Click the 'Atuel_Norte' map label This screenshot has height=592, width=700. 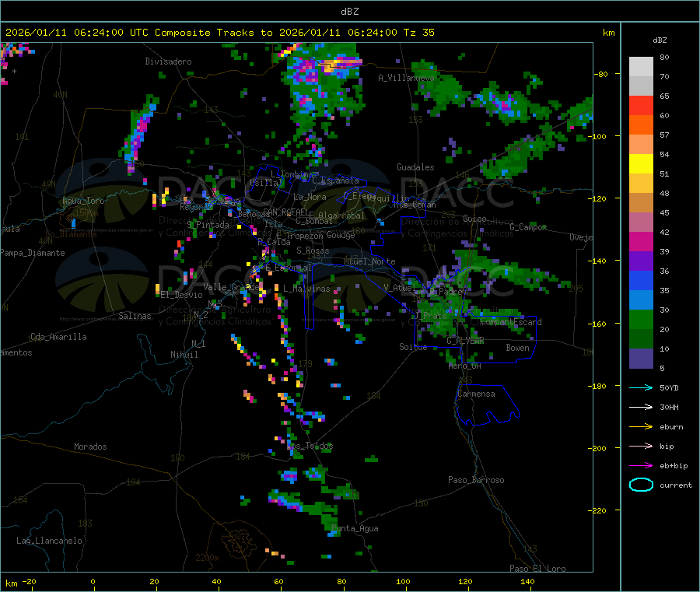369,261
